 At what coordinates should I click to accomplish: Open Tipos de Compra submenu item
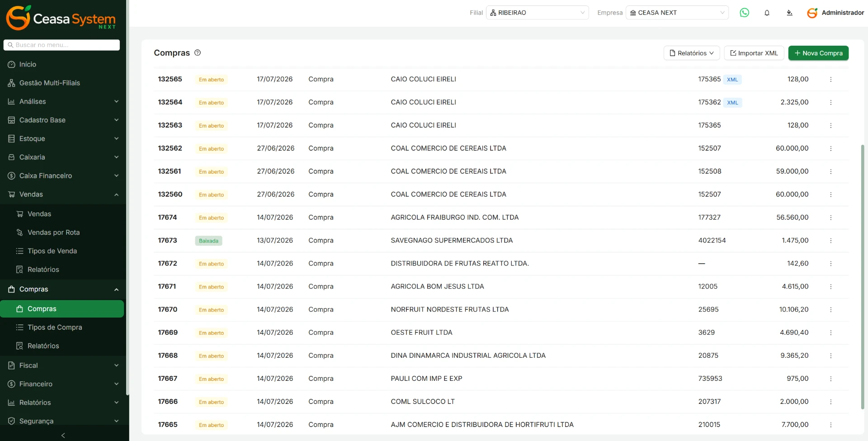(x=63, y=327)
